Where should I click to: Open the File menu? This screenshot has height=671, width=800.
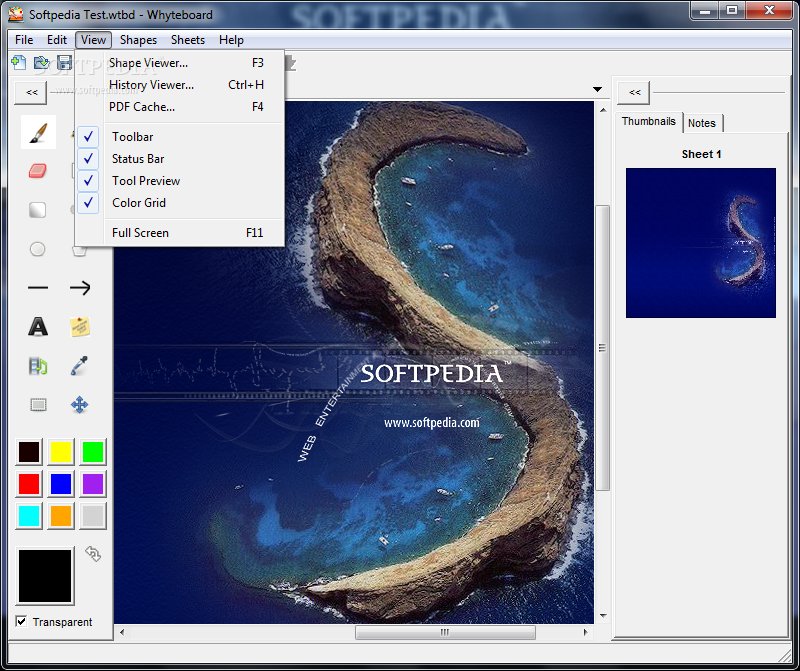(24, 40)
